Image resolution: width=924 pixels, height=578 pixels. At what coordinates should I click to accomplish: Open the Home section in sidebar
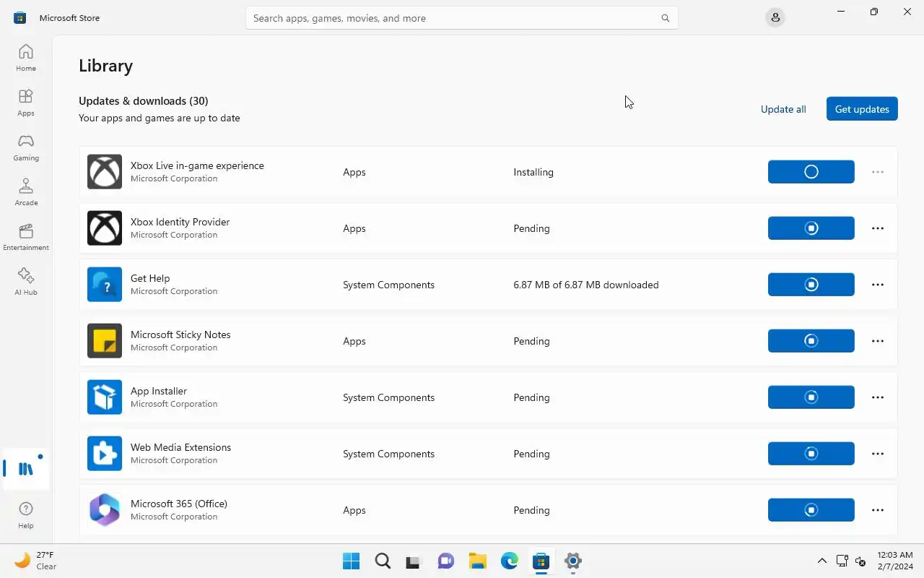pyautogui.click(x=26, y=58)
